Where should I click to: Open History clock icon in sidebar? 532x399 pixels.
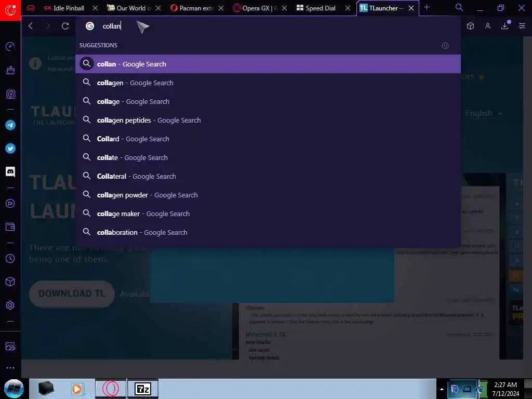pos(10,258)
